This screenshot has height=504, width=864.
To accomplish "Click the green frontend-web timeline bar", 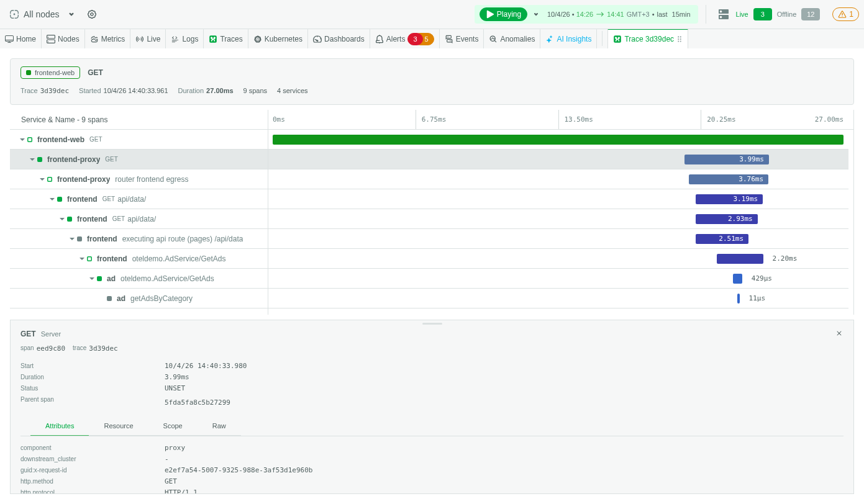I will [x=558, y=140].
